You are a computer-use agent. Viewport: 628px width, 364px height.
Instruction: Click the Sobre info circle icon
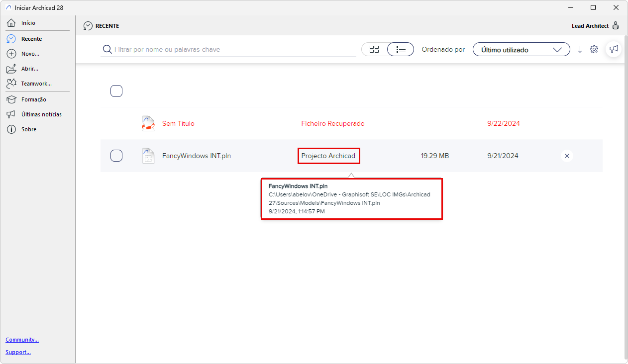11,129
